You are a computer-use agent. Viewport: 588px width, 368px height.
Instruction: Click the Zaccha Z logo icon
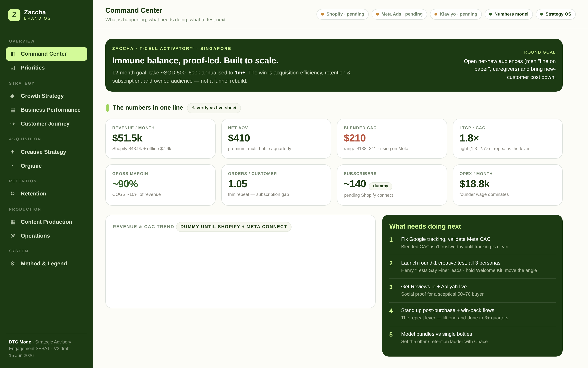click(14, 15)
